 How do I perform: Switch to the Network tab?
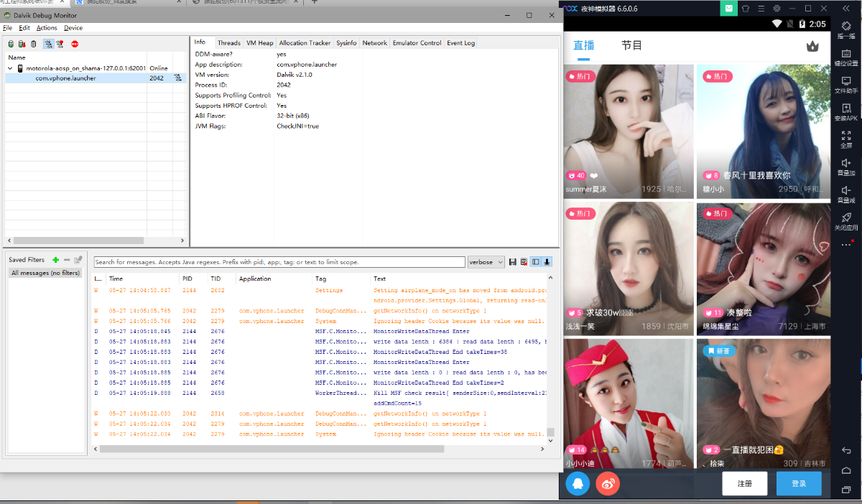pos(375,43)
